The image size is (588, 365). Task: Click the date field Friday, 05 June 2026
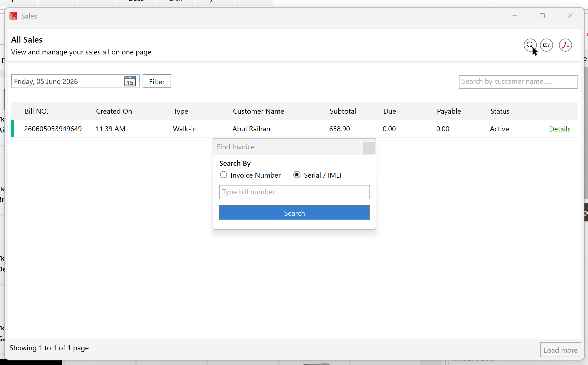(75, 81)
